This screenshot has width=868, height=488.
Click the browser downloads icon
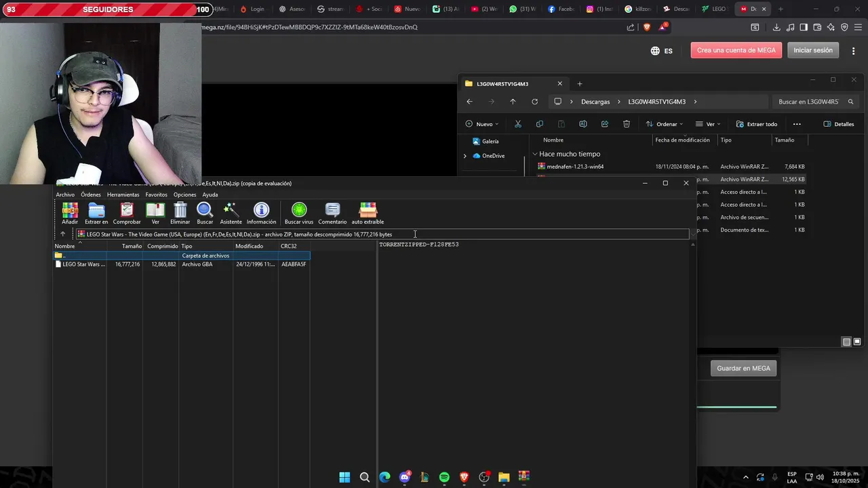(x=776, y=27)
